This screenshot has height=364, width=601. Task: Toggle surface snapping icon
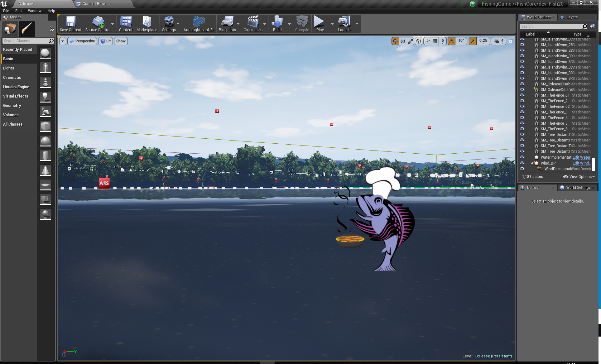pos(427,41)
